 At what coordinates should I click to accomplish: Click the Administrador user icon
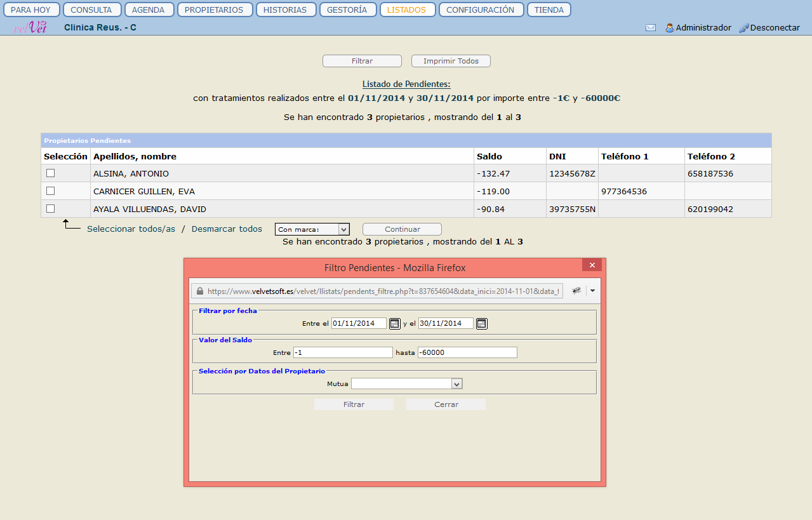(669, 28)
